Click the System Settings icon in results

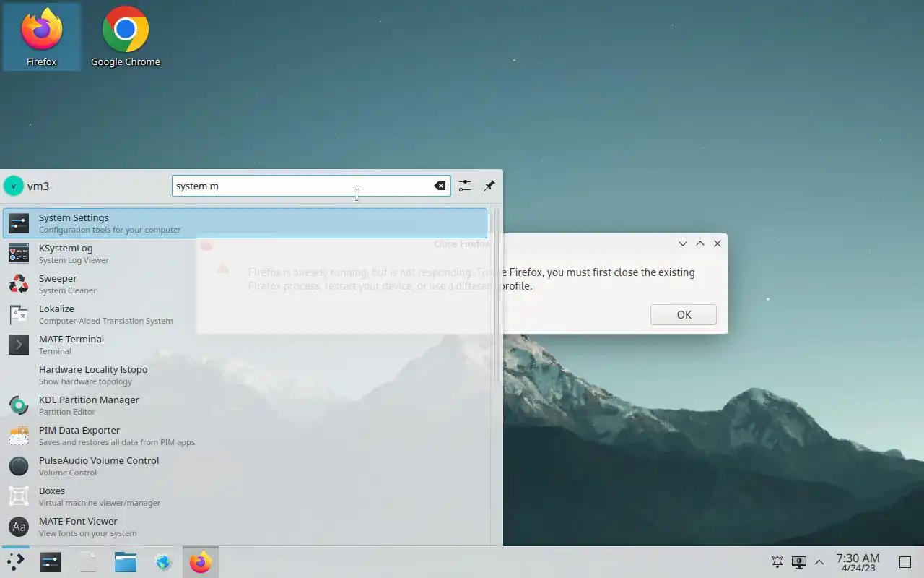[x=19, y=223]
